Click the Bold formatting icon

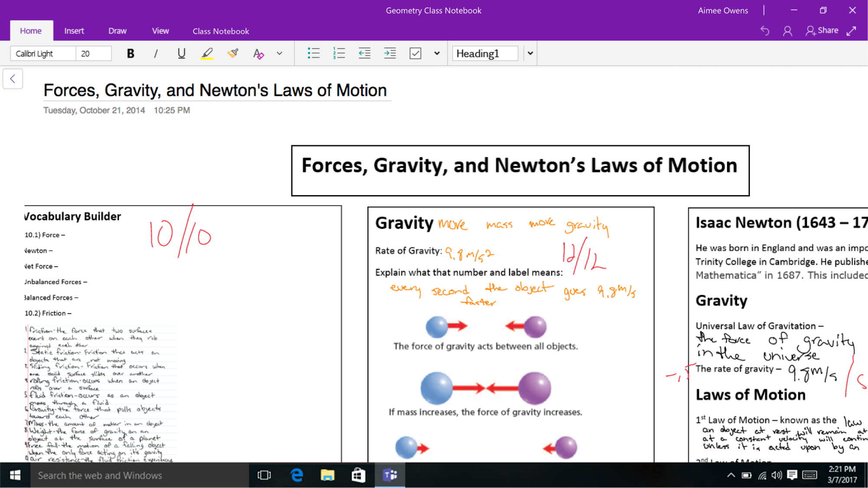(x=130, y=53)
